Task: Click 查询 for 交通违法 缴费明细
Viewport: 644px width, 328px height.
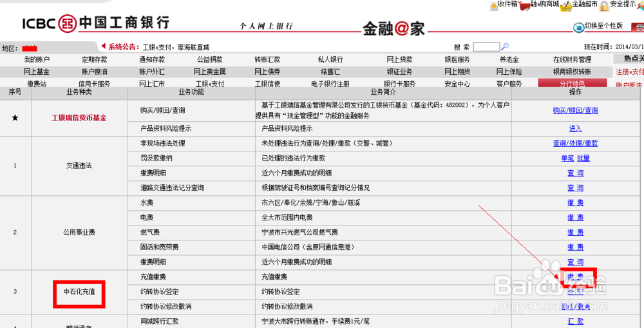Action: 575,173
